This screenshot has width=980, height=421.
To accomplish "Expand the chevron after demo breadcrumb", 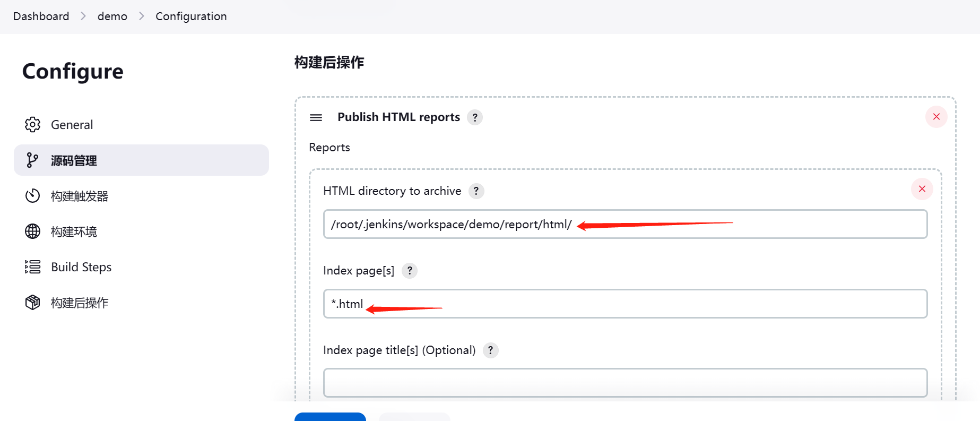I will coord(141,16).
